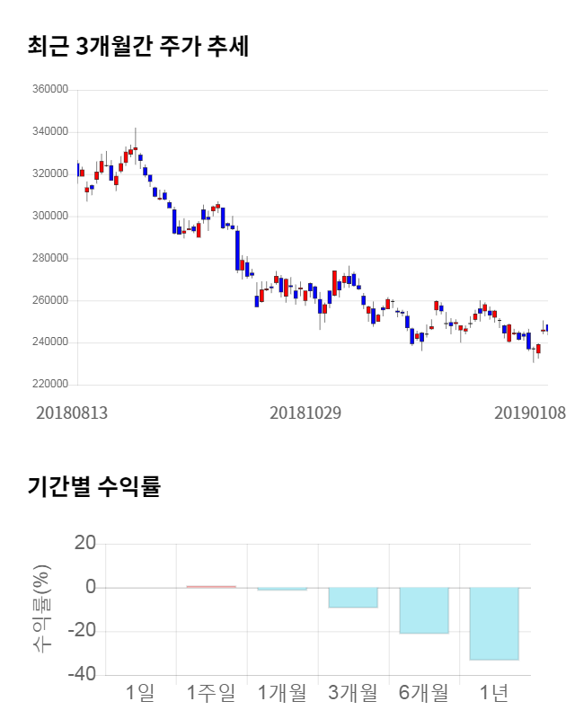This screenshot has height=728, width=575.
Task: Click the '최근 3개월간 주가 추세' chart heading
Action: coord(138,47)
